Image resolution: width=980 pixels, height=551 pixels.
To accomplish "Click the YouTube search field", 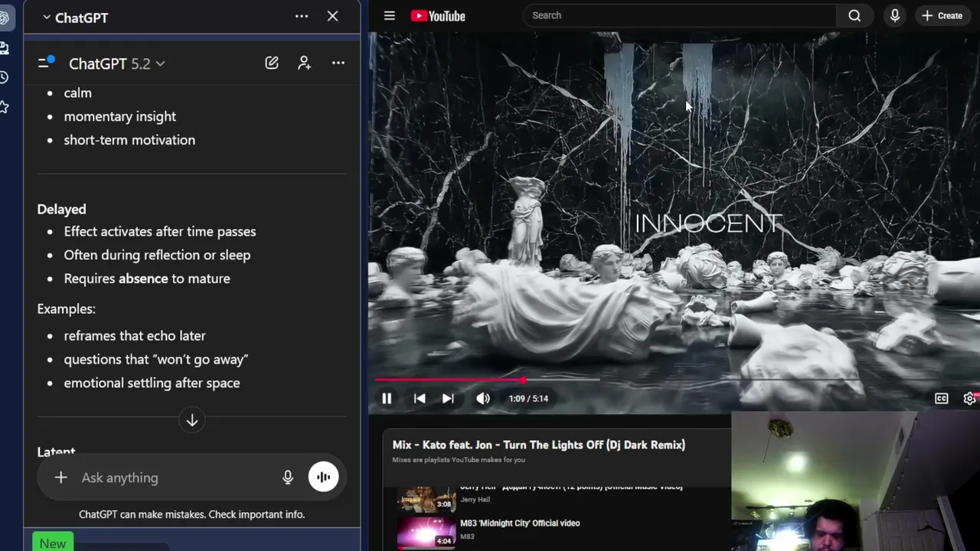I will tap(680, 15).
